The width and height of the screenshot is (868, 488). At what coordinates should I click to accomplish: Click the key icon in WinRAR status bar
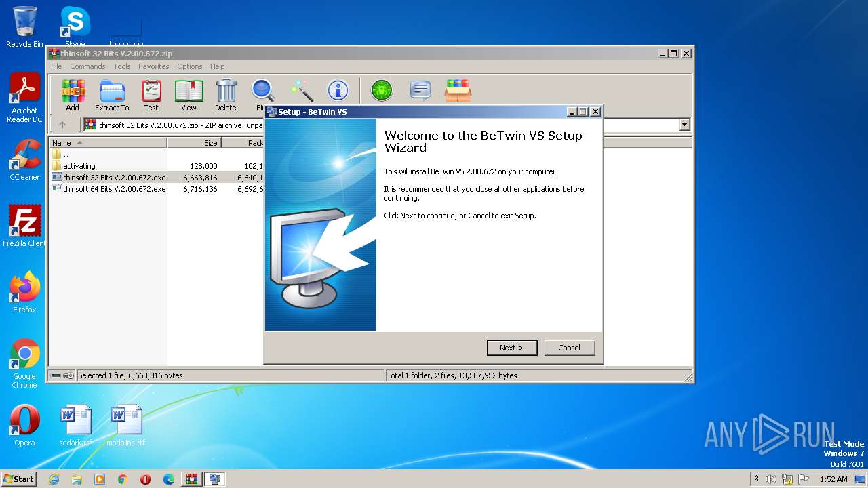point(68,375)
